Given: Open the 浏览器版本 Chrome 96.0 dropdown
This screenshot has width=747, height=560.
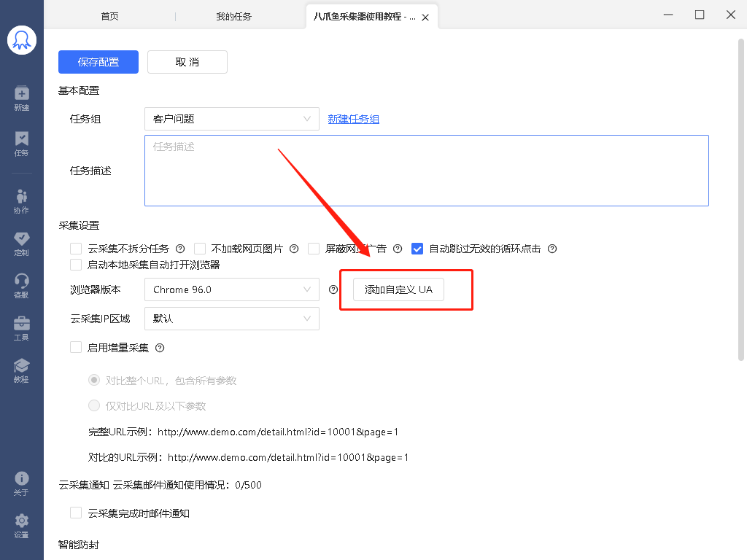Looking at the screenshot, I should [231, 289].
